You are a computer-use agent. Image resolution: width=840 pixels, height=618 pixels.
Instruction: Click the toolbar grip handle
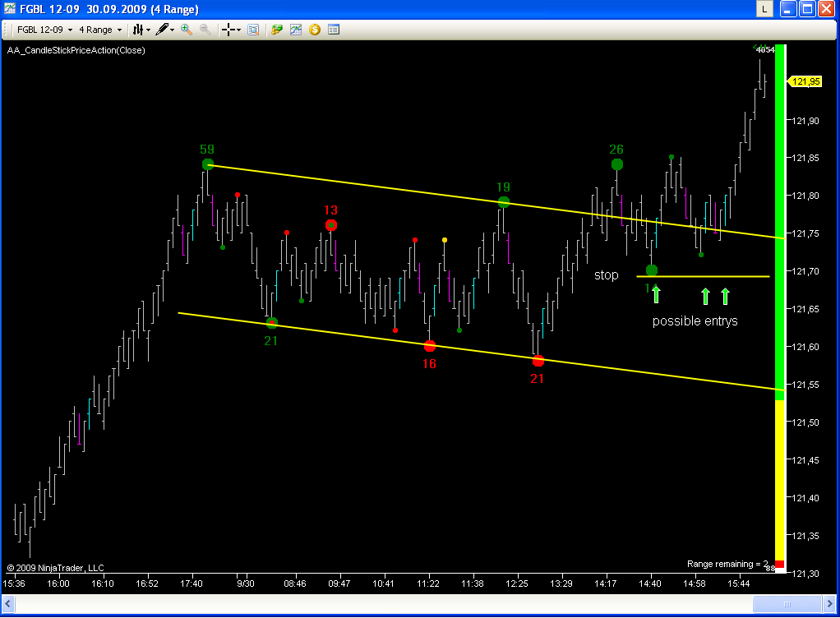[6, 30]
